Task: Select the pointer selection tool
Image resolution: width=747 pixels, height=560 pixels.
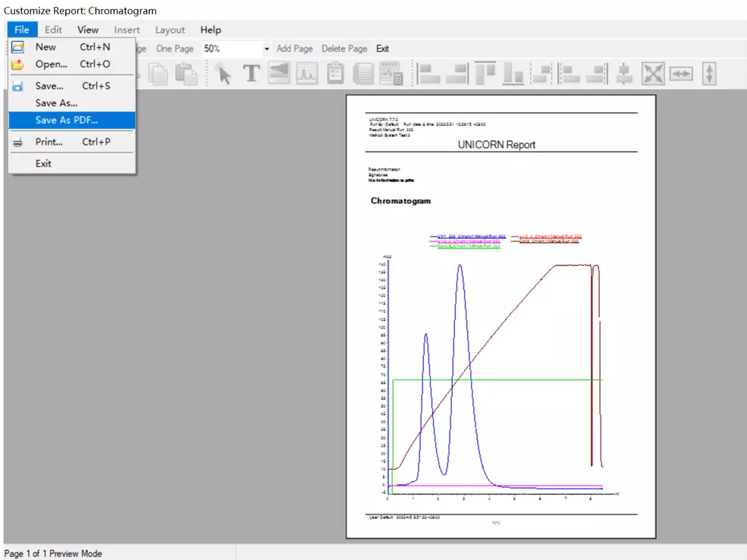Action: tap(223, 74)
